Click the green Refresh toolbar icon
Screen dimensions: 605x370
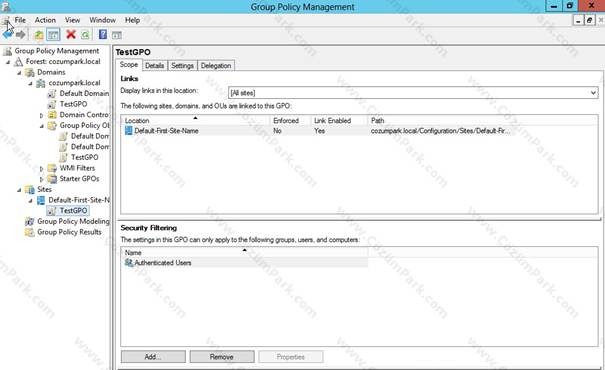(x=85, y=35)
